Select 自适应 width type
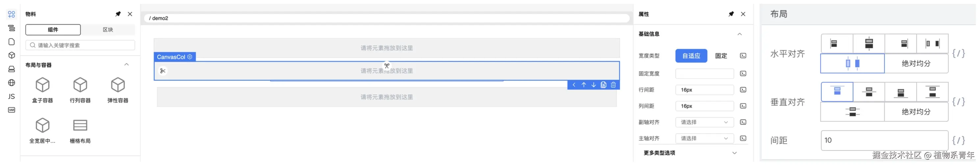Viewport: 980px width, 165px height. click(691, 56)
